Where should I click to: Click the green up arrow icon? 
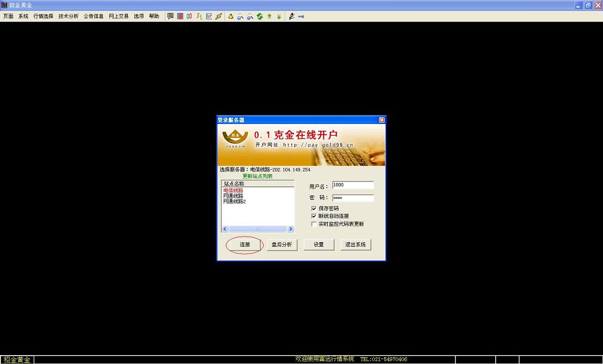pos(269,16)
